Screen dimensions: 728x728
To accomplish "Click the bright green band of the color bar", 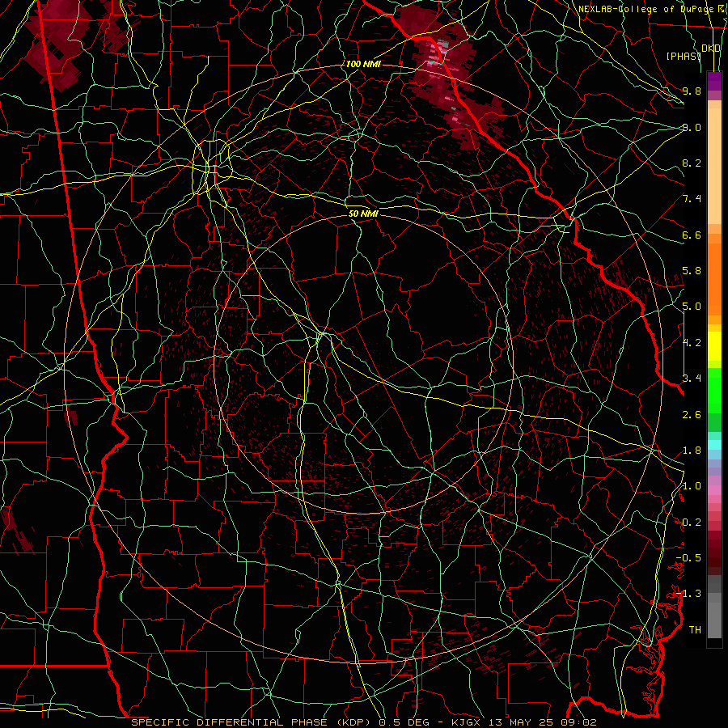I will pyautogui.click(x=714, y=391).
